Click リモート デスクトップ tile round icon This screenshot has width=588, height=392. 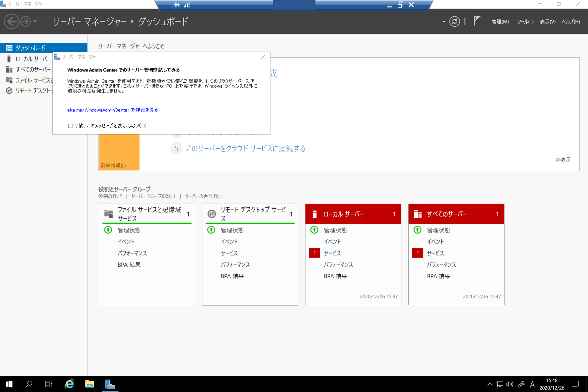(x=212, y=214)
